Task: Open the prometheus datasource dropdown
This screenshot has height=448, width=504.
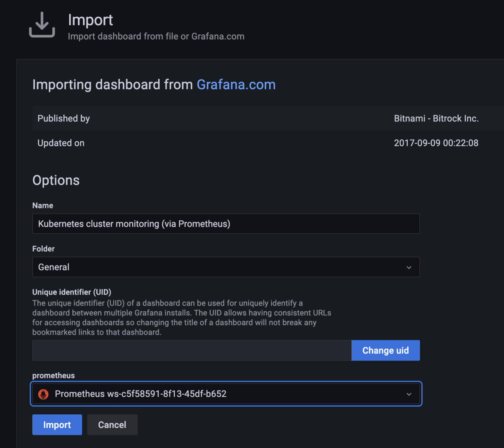Action: pyautogui.click(x=226, y=394)
